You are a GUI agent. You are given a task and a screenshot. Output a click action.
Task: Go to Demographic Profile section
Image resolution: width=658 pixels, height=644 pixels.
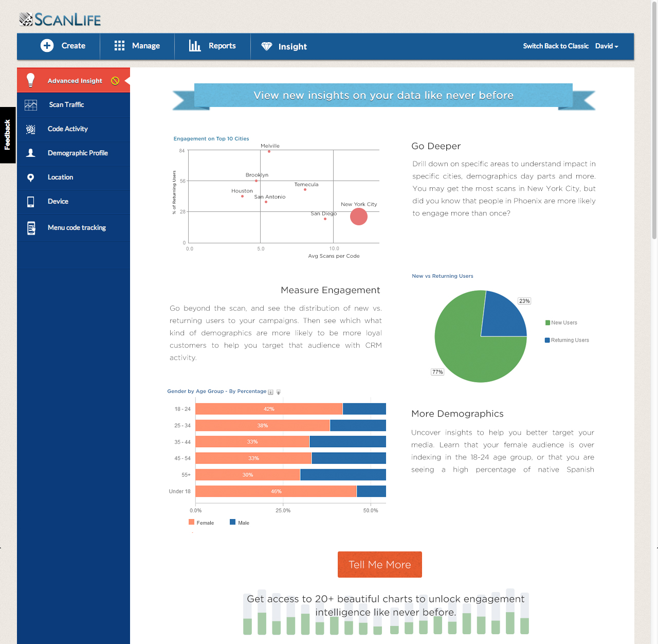click(x=78, y=153)
